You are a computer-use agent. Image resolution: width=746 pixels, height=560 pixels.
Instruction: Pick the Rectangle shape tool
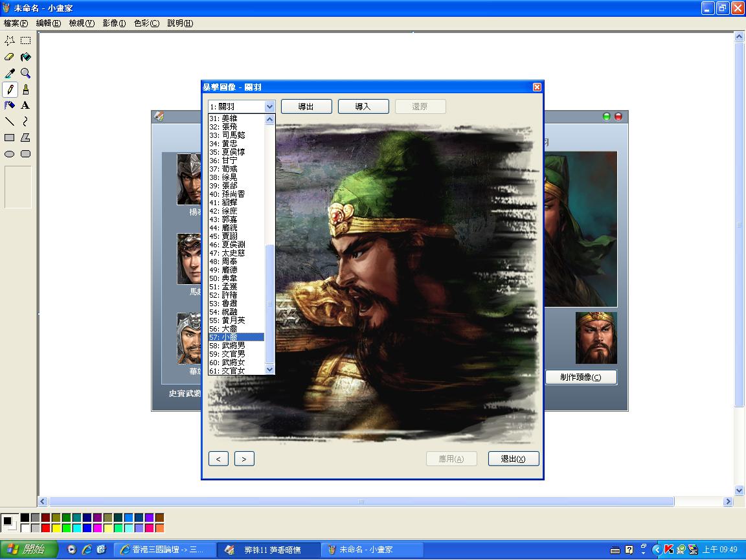[10, 137]
